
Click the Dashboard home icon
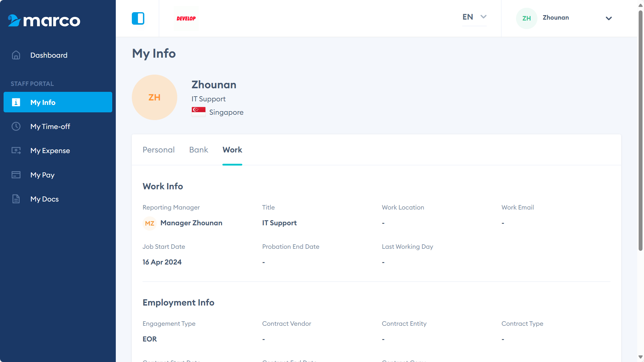coord(16,55)
